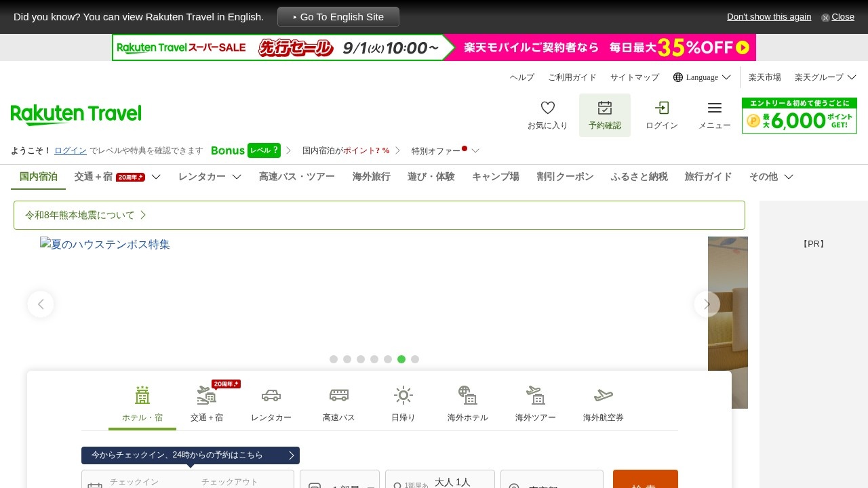Viewport: 868px width, 488px height.
Task: Click Don't show this again link
Action: pyautogui.click(x=769, y=17)
